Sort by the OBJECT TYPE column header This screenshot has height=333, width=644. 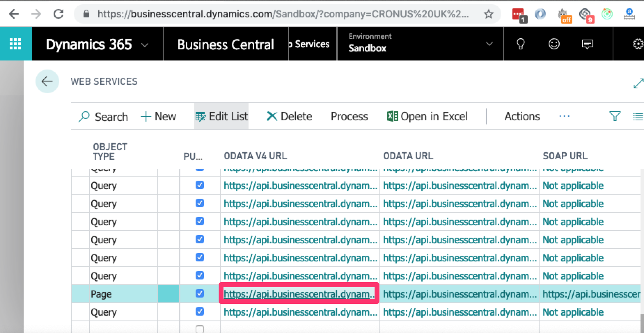tap(110, 152)
